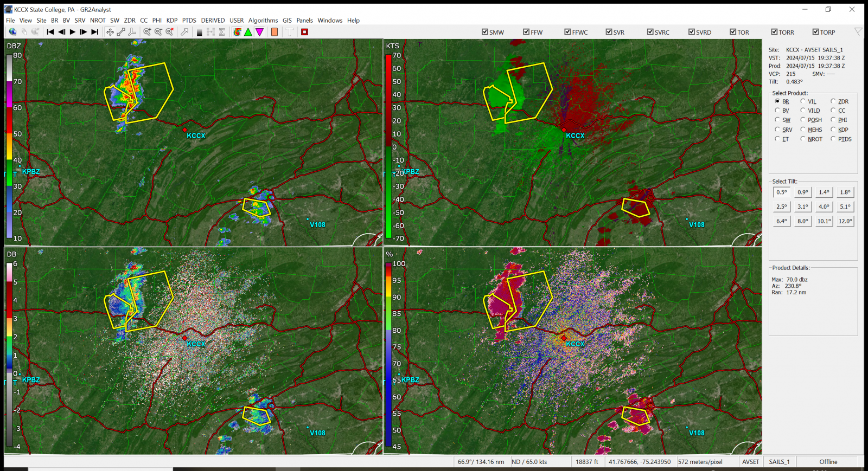Toggle the TORP checkbox
Screen dimensions: 868x471
pyautogui.click(x=816, y=32)
